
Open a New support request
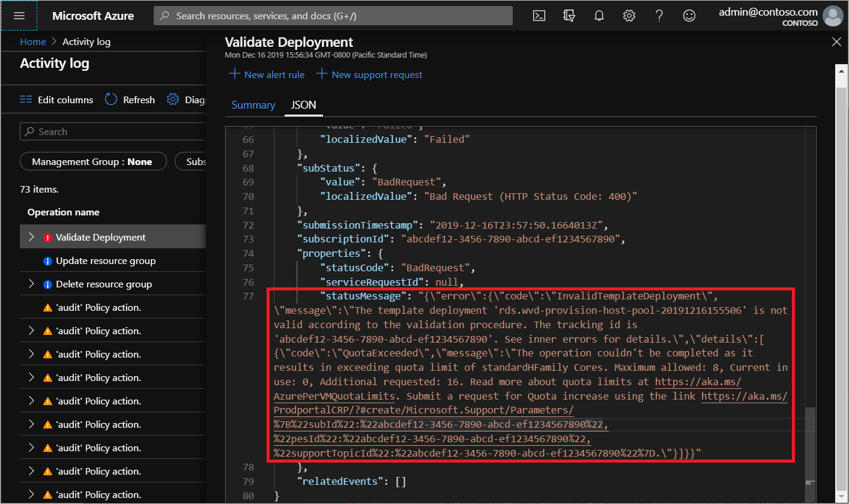370,74
